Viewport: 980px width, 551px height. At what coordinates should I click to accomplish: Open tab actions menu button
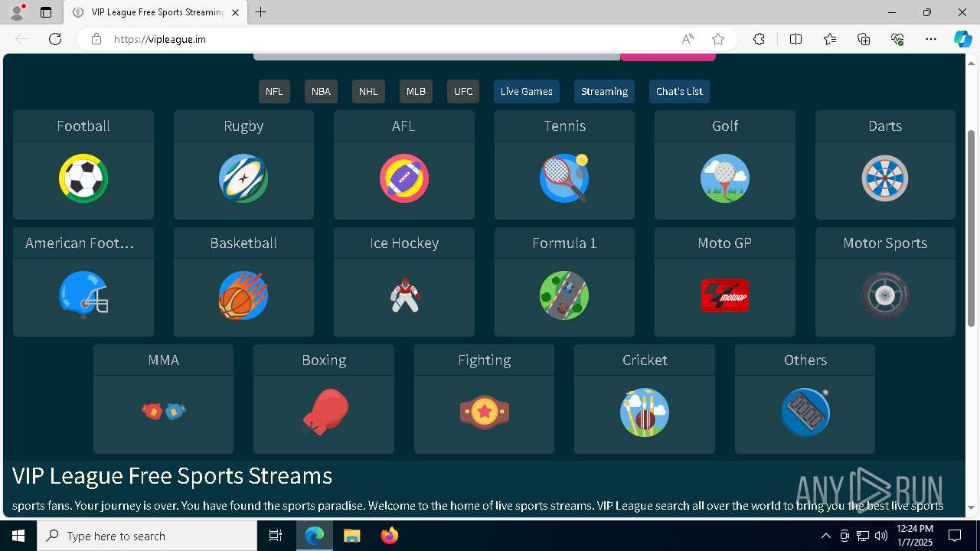[46, 12]
